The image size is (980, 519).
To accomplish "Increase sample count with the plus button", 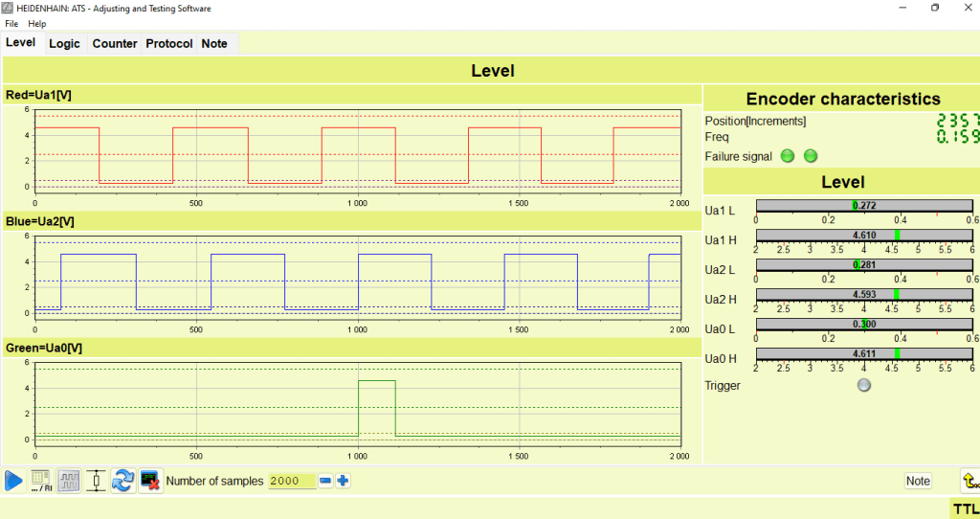I will [343, 481].
